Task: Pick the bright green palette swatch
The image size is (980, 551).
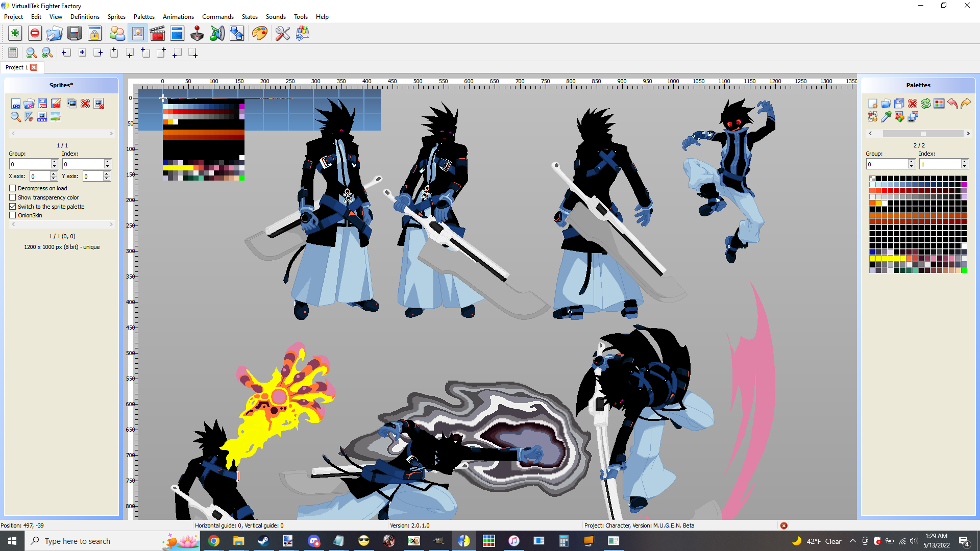Action: click(964, 270)
